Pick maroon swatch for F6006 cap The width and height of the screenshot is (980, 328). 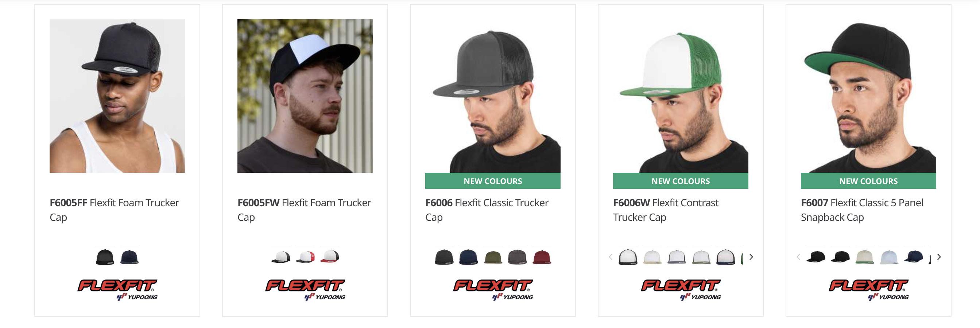(x=542, y=257)
